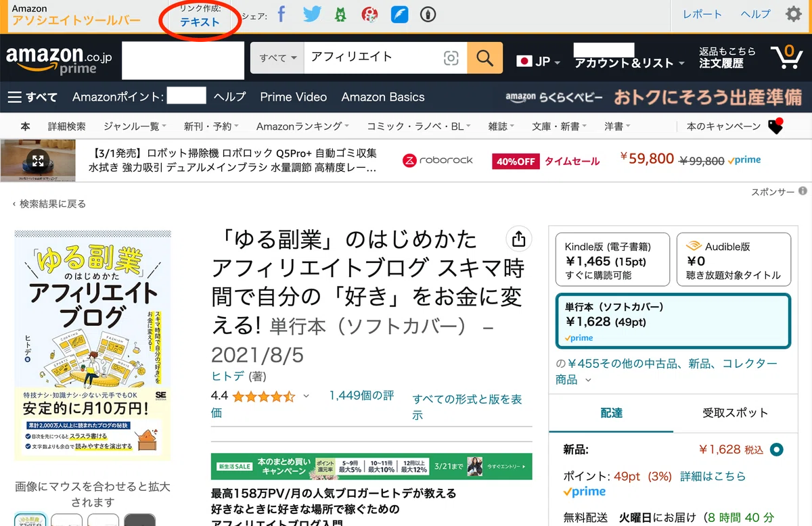Open the shopping cart

[786, 57]
